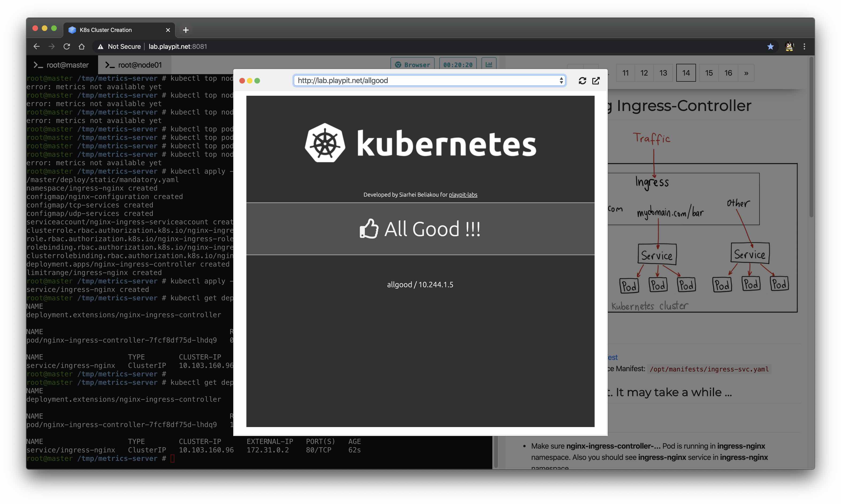Click the refresh icon in embedded browser
Screen dimensions: 841x504
582,80
